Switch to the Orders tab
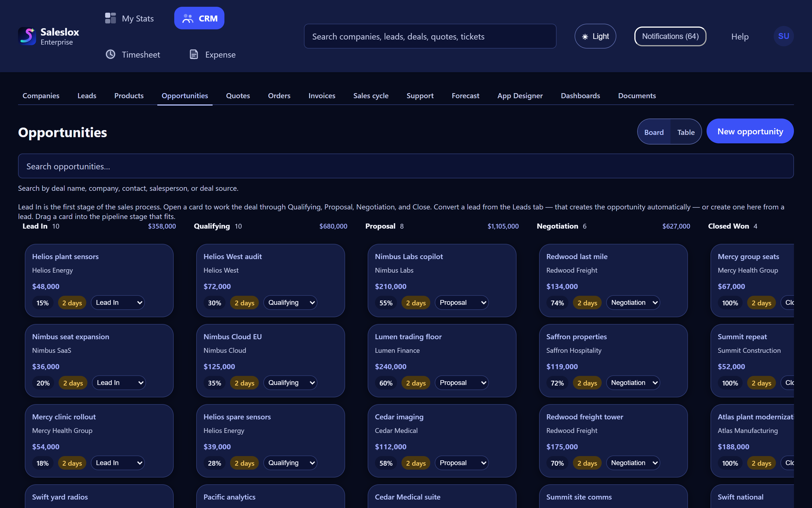Image resolution: width=812 pixels, height=508 pixels. pyautogui.click(x=279, y=96)
